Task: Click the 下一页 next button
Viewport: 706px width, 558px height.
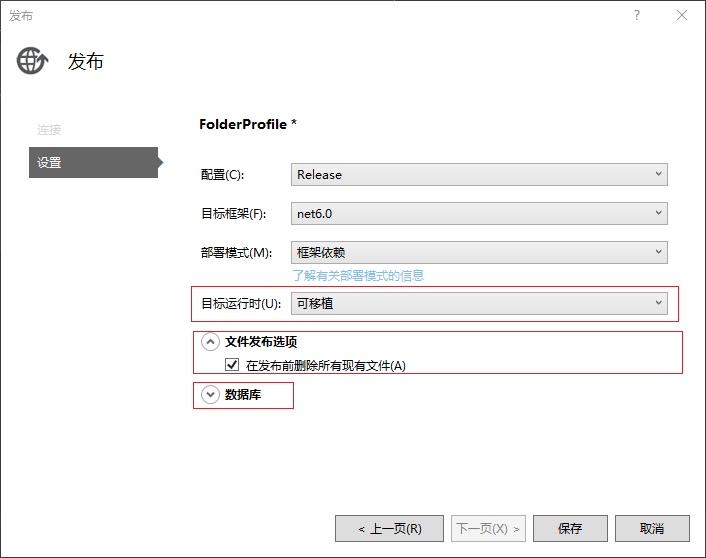Action: pyautogui.click(x=488, y=528)
